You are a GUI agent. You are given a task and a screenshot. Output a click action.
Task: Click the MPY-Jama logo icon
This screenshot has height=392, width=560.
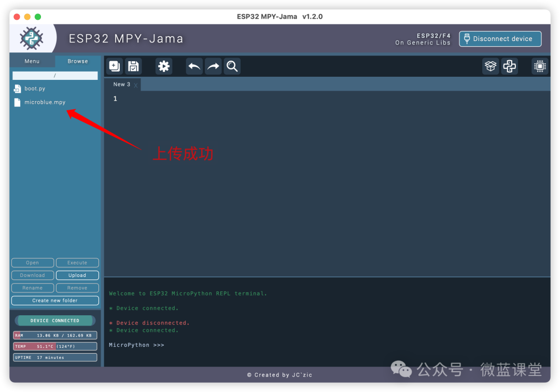coord(32,38)
